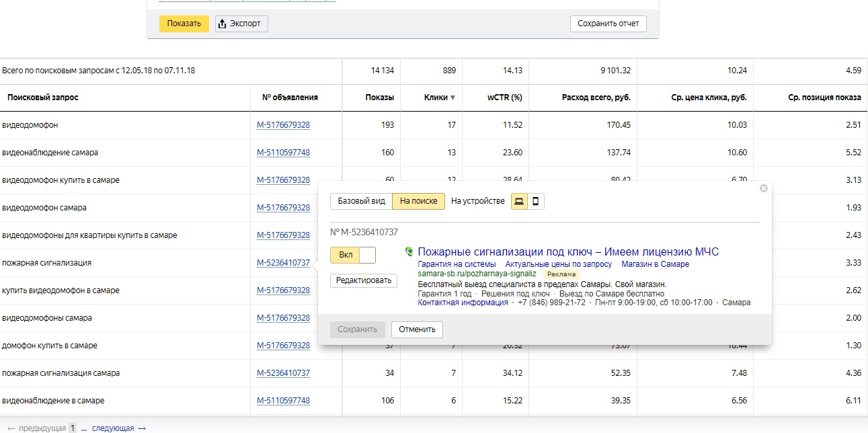Click the yellow Показать button
The height and width of the screenshot is (433, 868).
coord(184,24)
